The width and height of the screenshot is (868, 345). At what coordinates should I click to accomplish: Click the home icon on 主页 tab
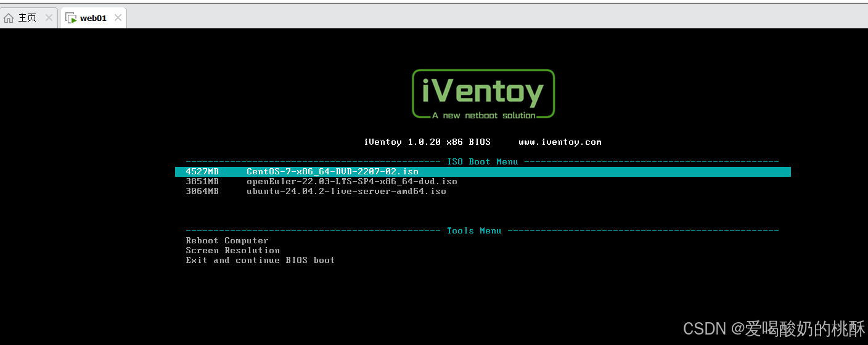(9, 18)
